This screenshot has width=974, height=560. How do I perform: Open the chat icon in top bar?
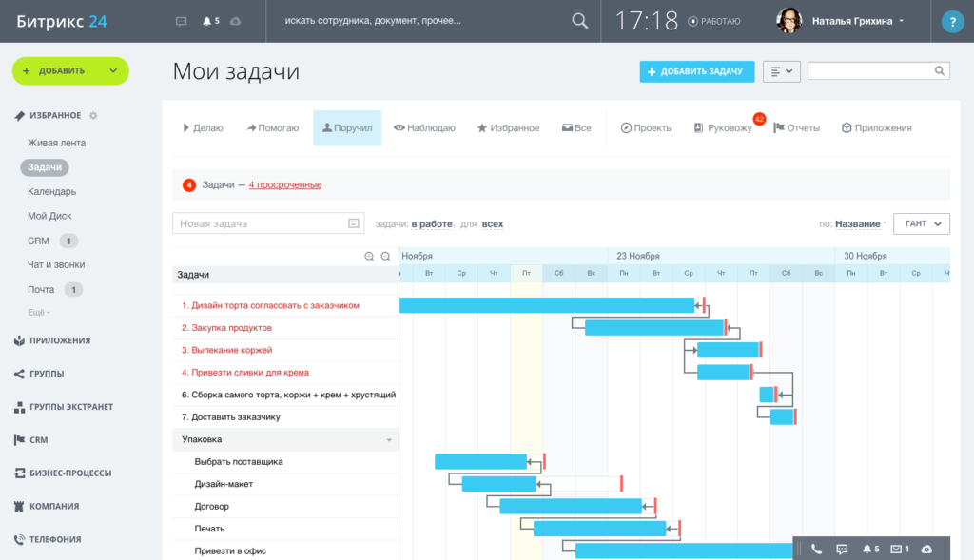pyautogui.click(x=182, y=21)
